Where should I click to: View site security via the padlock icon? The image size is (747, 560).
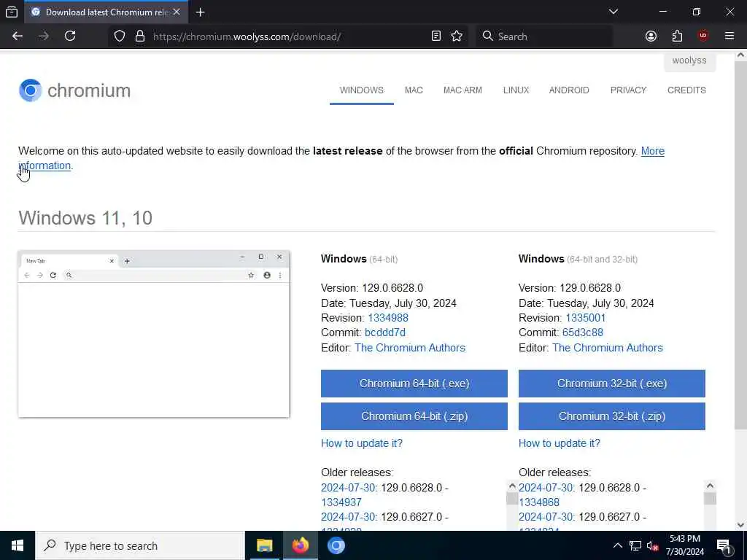[x=139, y=36]
